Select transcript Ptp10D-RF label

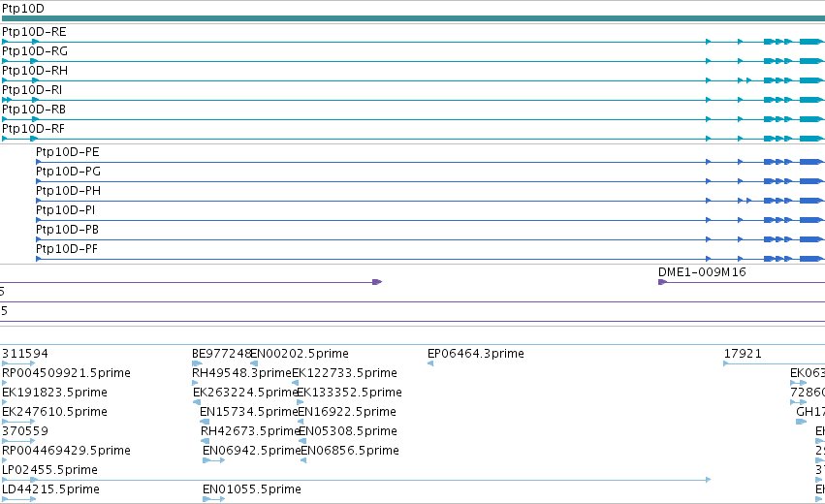[34, 129]
